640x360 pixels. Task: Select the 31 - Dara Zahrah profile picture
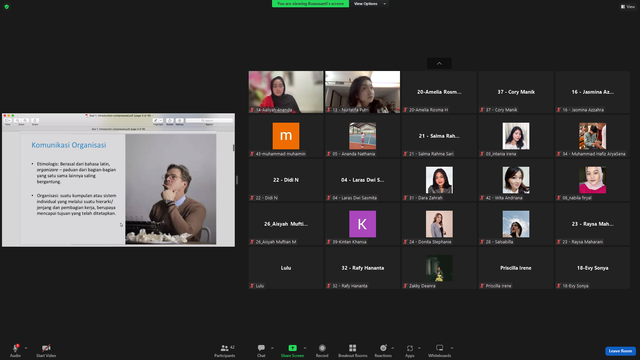coord(439,180)
